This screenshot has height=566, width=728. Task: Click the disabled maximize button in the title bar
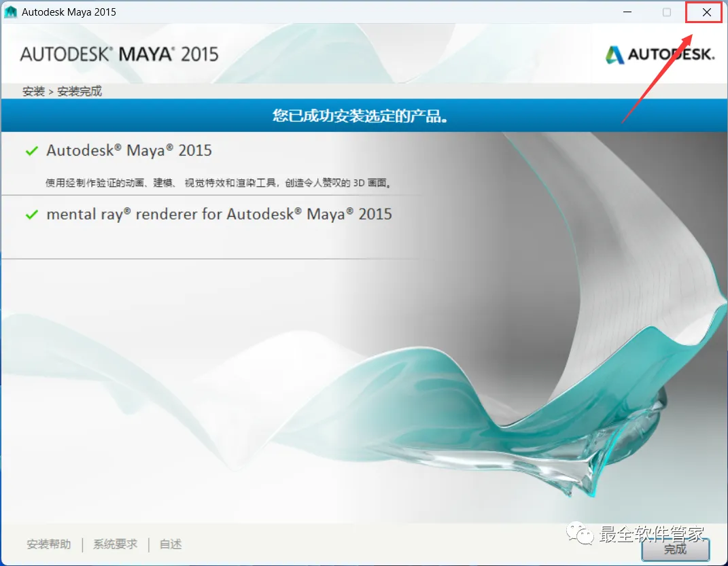point(667,12)
